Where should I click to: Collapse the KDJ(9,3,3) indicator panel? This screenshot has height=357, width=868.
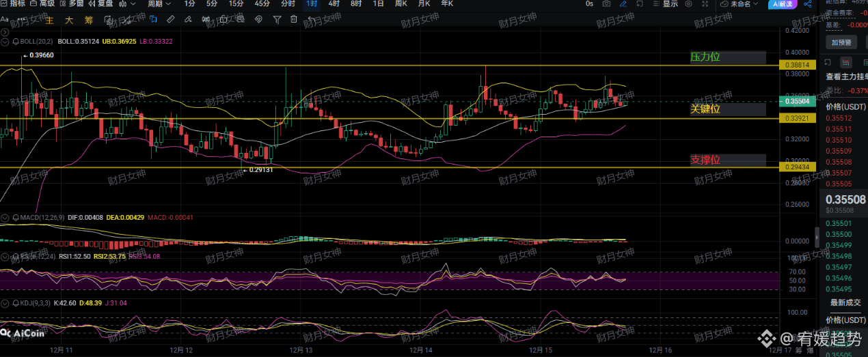pyautogui.click(x=5, y=302)
